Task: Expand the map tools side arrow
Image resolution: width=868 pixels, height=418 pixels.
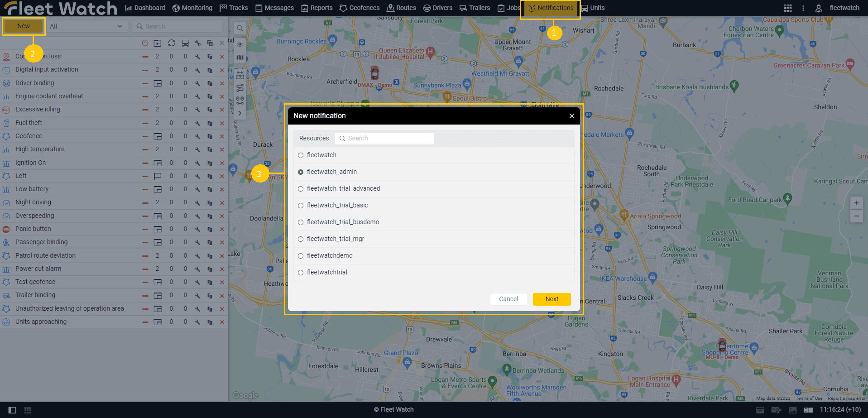Action: tap(240, 113)
